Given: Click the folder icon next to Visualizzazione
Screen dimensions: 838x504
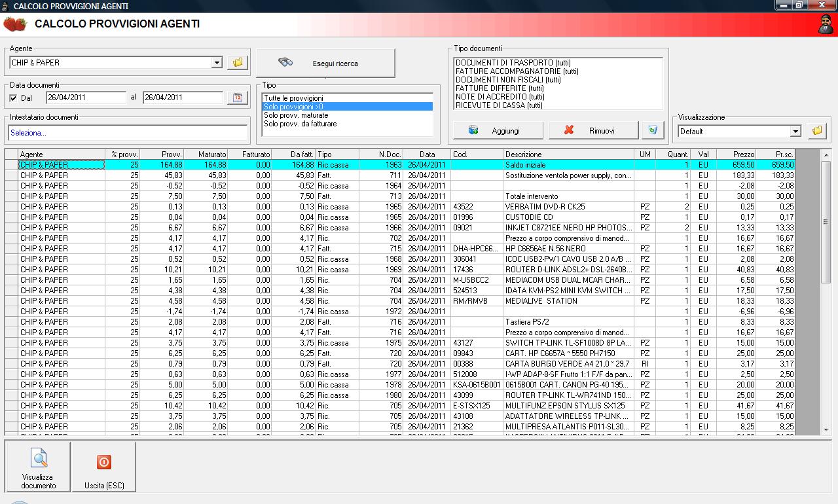Looking at the screenshot, I should (817, 131).
